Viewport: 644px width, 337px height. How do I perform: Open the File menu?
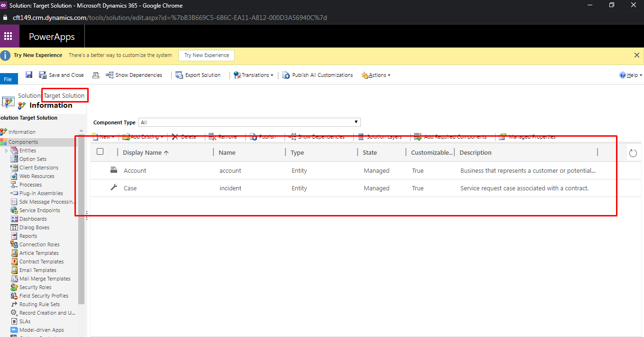8,79
